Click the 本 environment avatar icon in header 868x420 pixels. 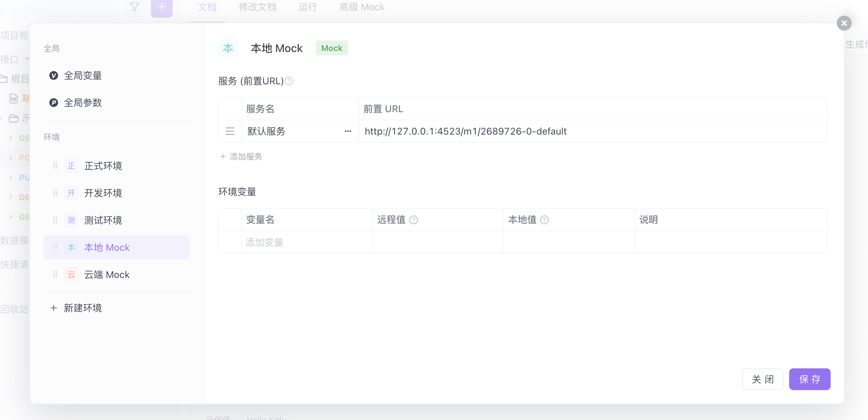click(x=228, y=48)
